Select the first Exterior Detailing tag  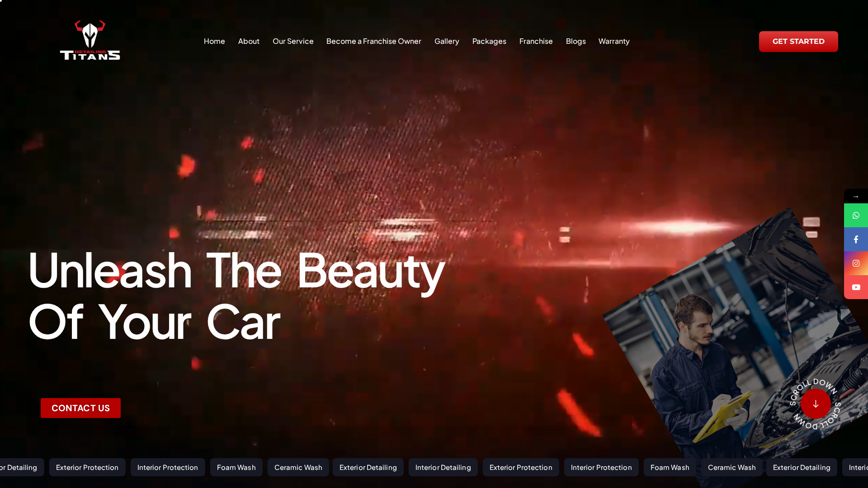(368, 467)
